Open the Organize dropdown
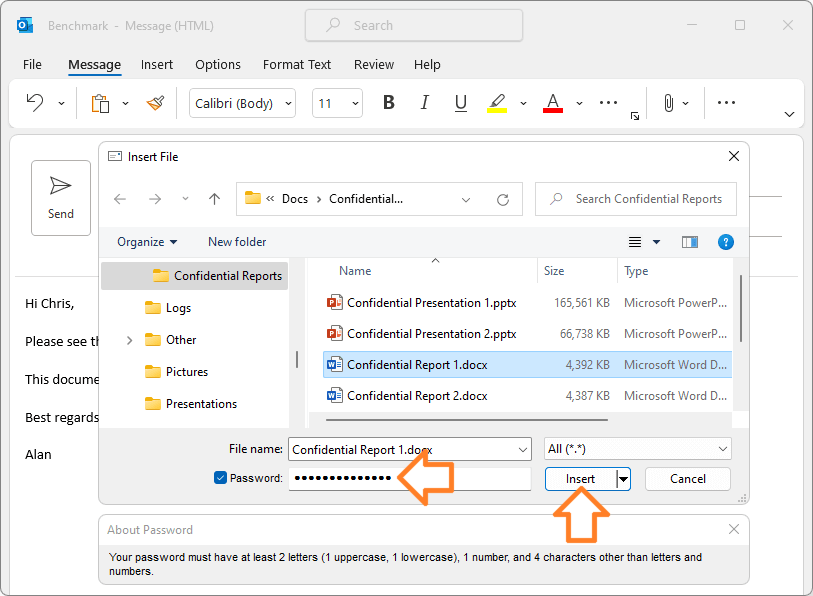The image size is (813, 596). (x=146, y=242)
